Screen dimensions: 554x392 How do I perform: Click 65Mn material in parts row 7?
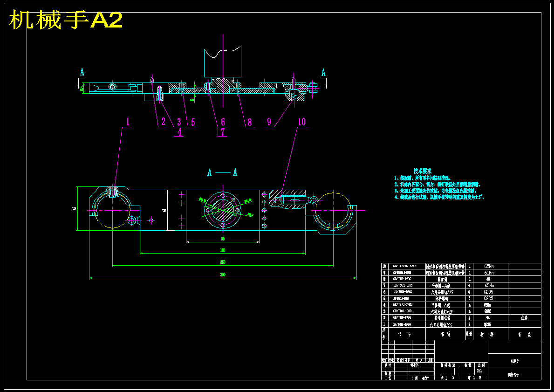point(489,286)
